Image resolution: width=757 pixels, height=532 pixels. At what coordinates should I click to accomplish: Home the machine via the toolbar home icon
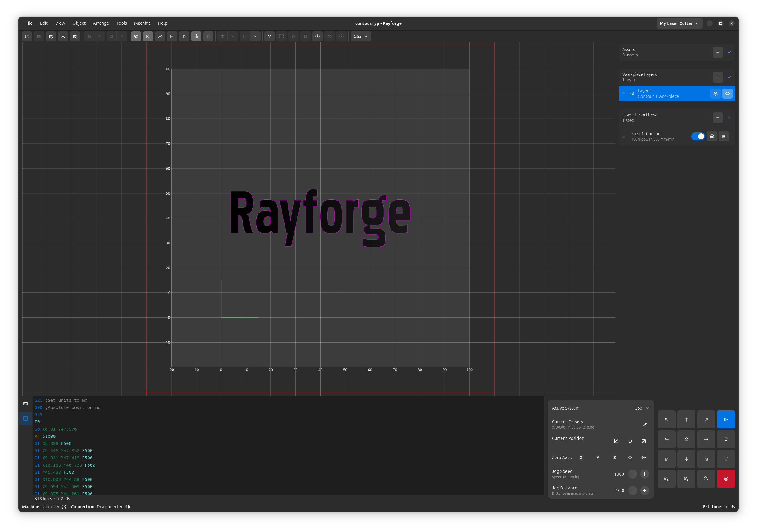pos(269,36)
